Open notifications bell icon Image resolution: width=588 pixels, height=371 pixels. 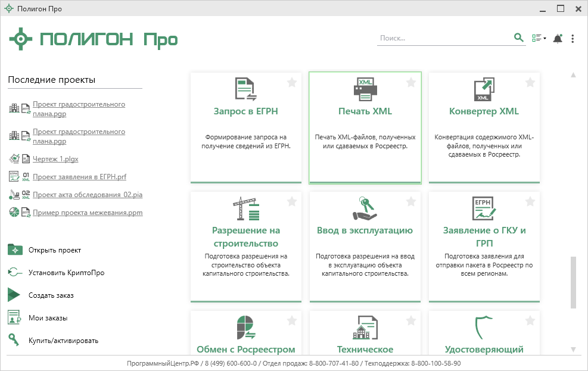558,39
